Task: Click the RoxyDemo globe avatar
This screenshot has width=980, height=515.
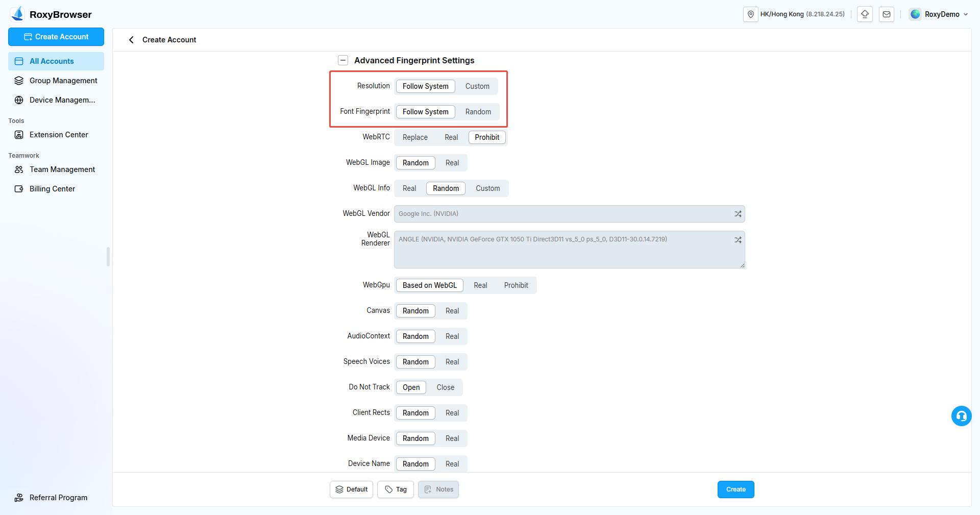Action: coord(915,14)
